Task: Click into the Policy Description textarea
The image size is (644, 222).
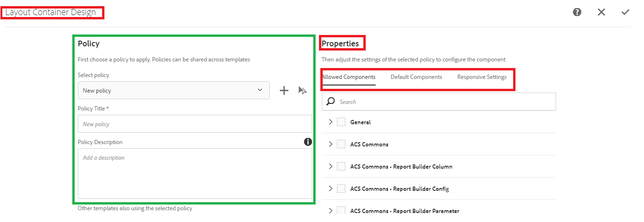Action: click(x=195, y=173)
